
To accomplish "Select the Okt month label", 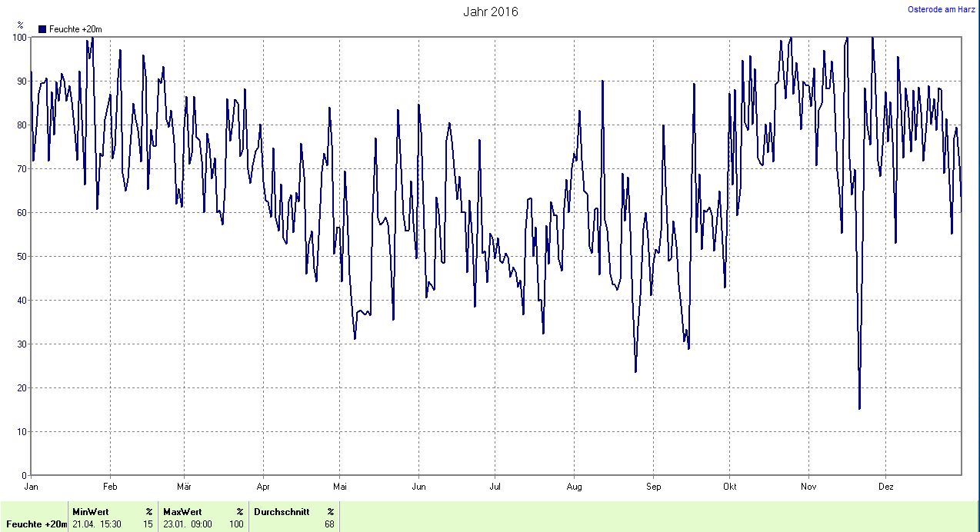I will tap(729, 487).
